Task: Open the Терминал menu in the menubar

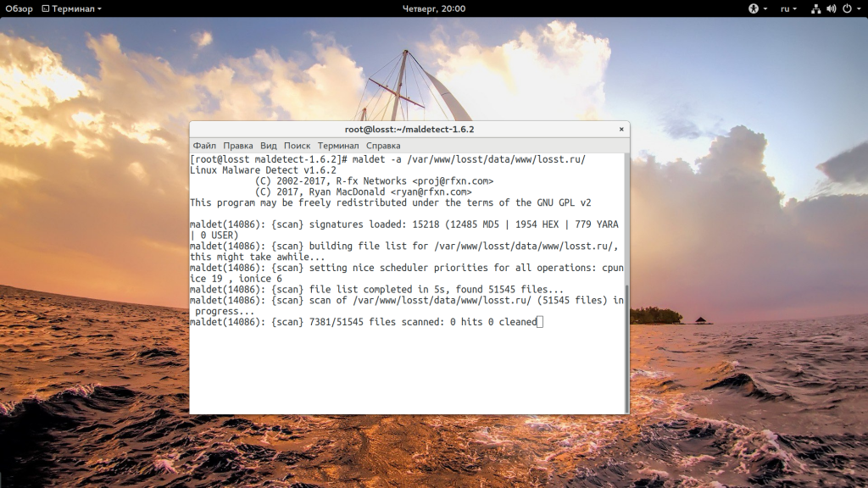Action: click(338, 146)
